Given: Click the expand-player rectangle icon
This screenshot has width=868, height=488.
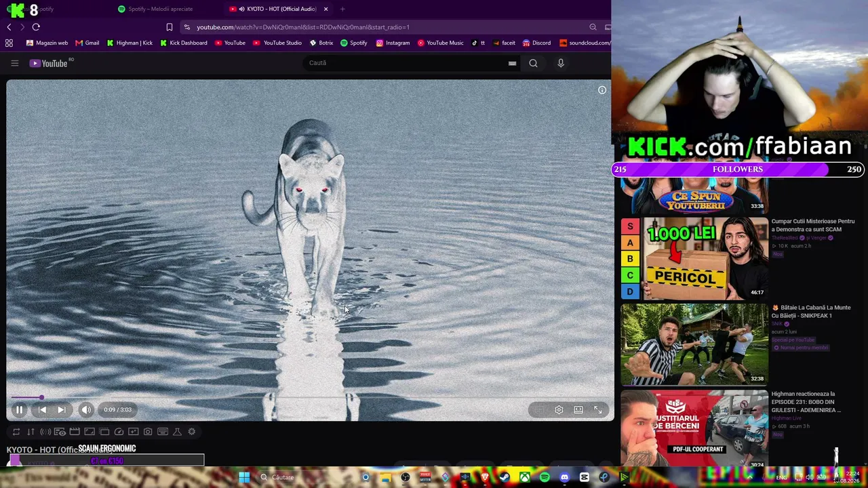Looking at the screenshot, I should click(x=90, y=432).
